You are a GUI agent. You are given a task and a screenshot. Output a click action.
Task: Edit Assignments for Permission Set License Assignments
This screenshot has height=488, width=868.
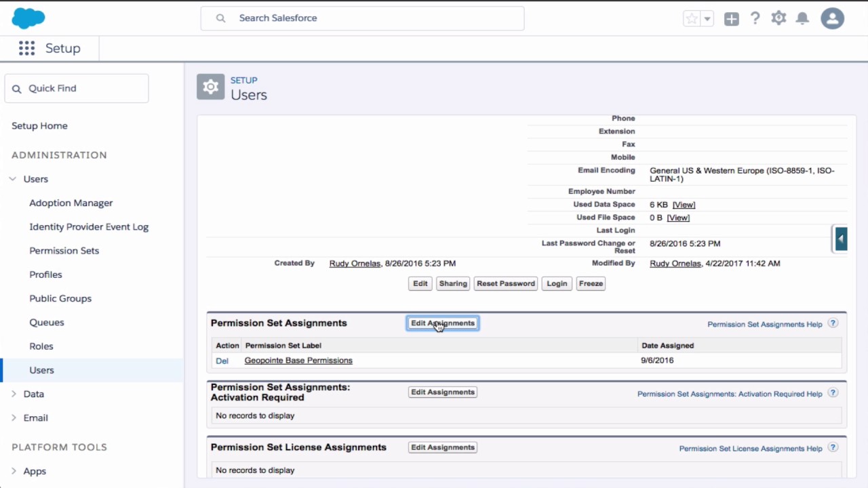pyautogui.click(x=443, y=447)
